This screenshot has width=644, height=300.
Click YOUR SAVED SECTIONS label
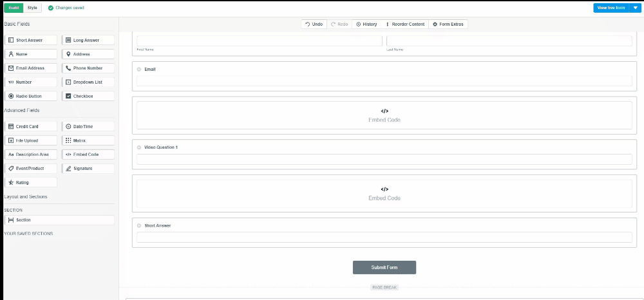pos(28,234)
